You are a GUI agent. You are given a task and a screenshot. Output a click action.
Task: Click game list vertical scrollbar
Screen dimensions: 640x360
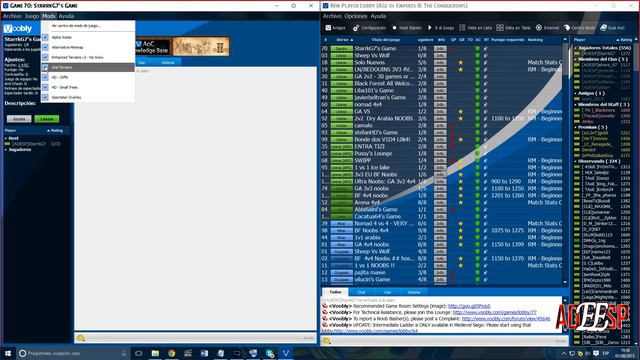click(565, 160)
